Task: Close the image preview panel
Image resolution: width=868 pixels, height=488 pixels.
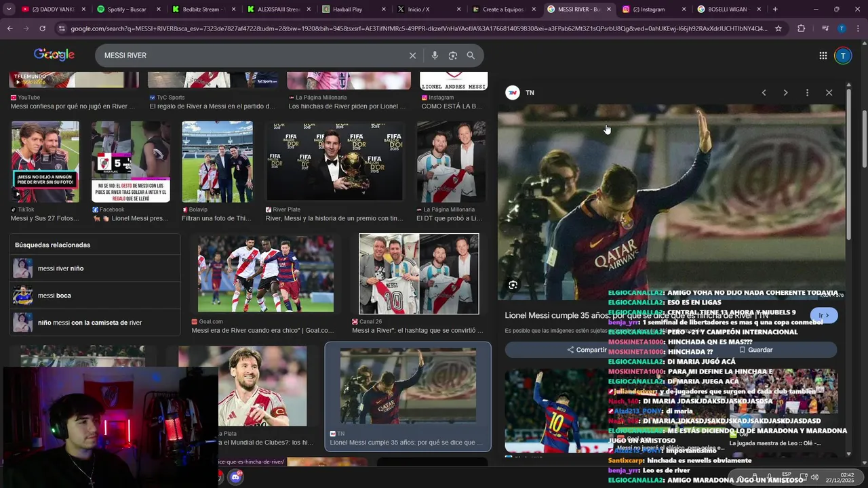Action: pyautogui.click(x=829, y=93)
